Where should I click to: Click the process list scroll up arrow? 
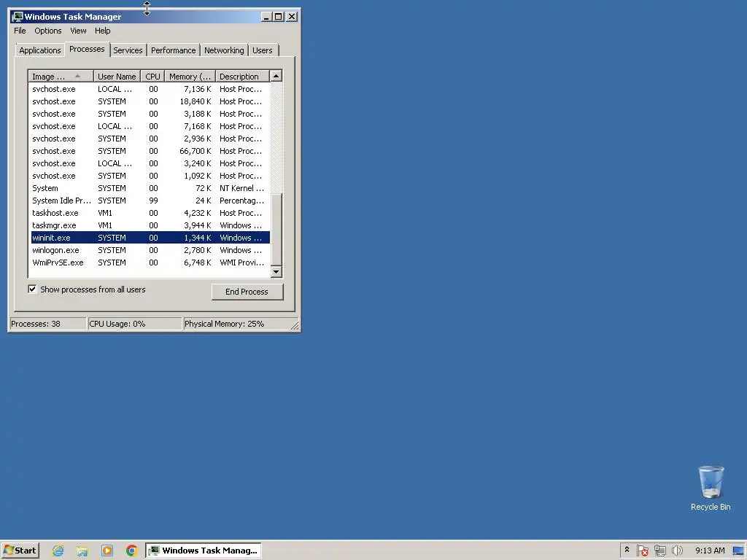click(x=276, y=76)
